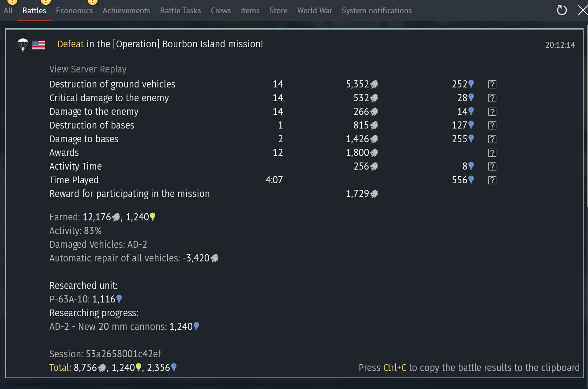Open help icon for Time Played

click(492, 180)
